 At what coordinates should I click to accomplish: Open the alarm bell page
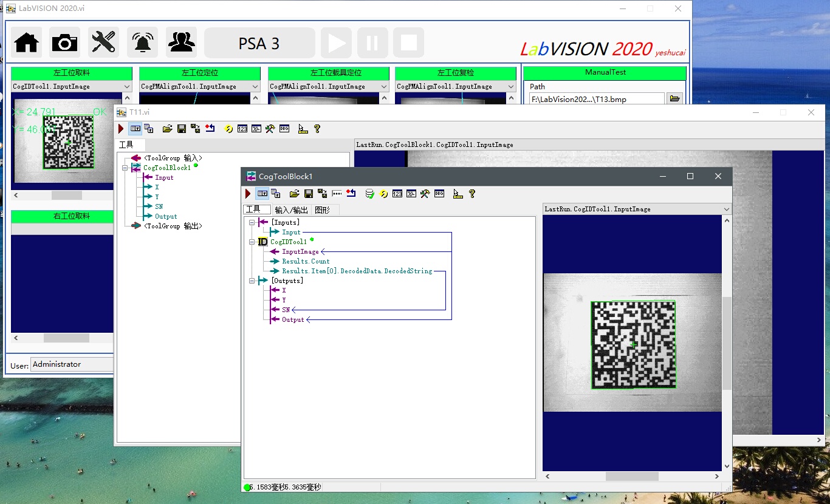[x=143, y=43]
